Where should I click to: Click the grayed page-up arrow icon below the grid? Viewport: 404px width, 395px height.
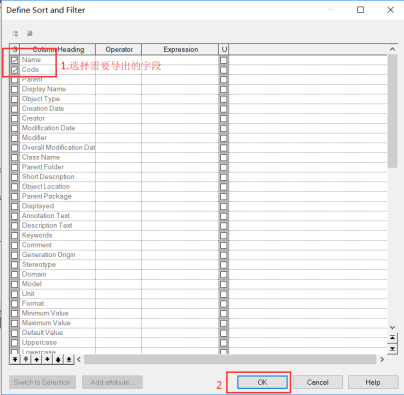(26, 359)
